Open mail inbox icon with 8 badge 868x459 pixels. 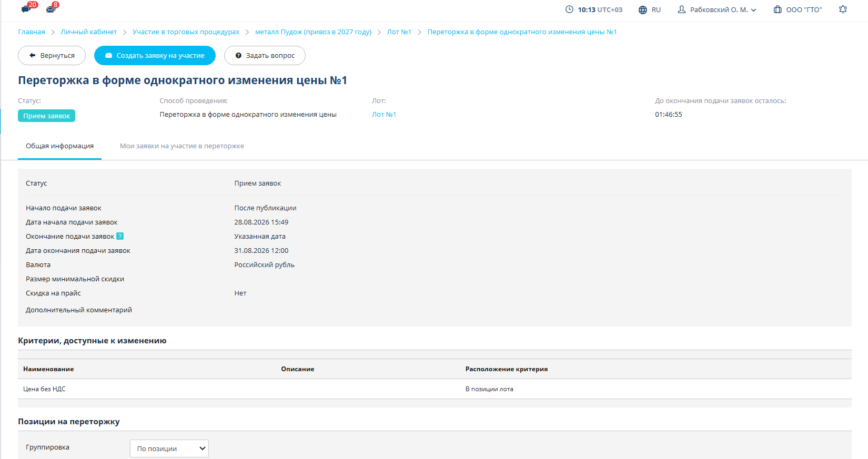52,8
